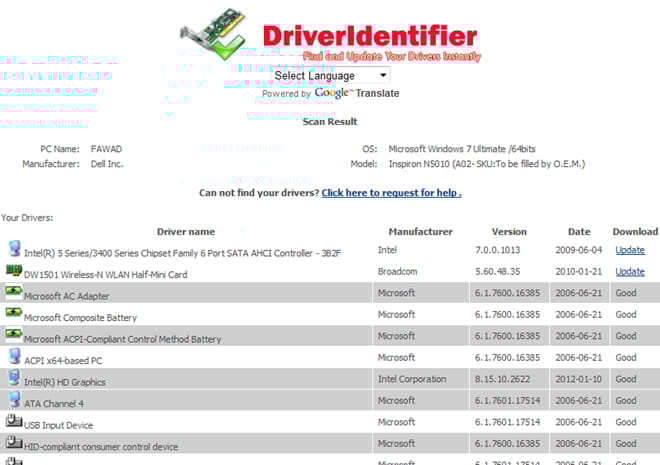Click the 'Driver name' column header
This screenshot has height=465, width=660.
point(186,231)
